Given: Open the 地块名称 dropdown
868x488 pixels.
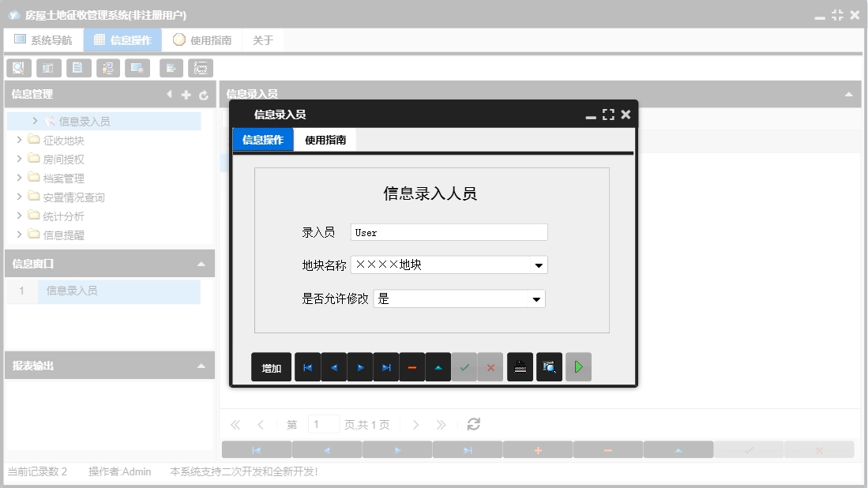Looking at the screenshot, I should (538, 265).
